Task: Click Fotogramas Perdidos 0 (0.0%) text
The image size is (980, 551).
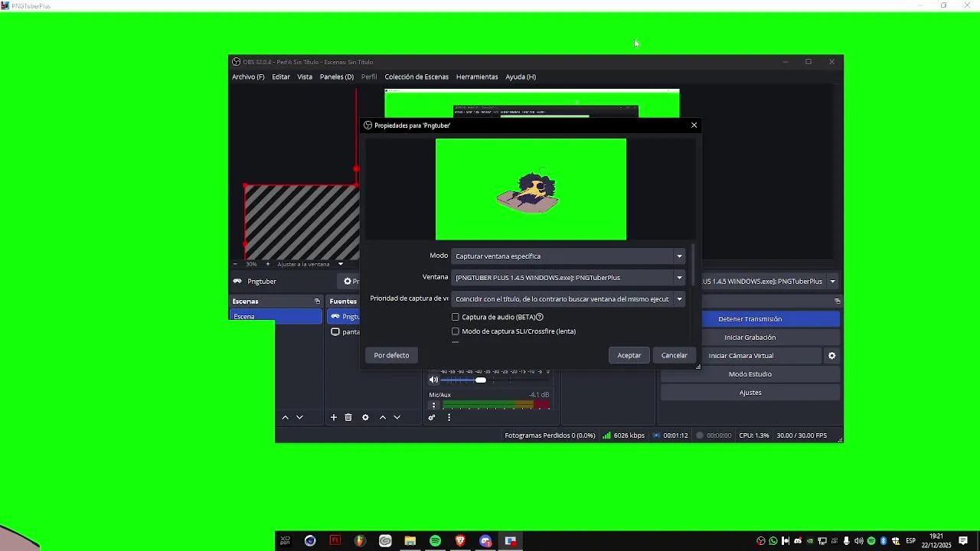Action: pos(550,435)
